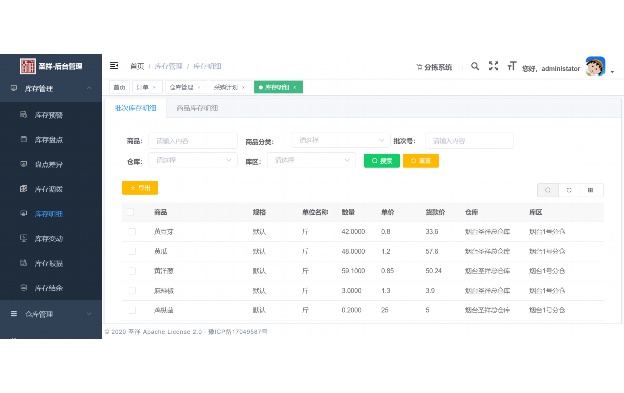The width and height of the screenshot is (624, 393).
Task: Open 盘点差异 sidebar icon
Action: pyautogui.click(x=23, y=164)
